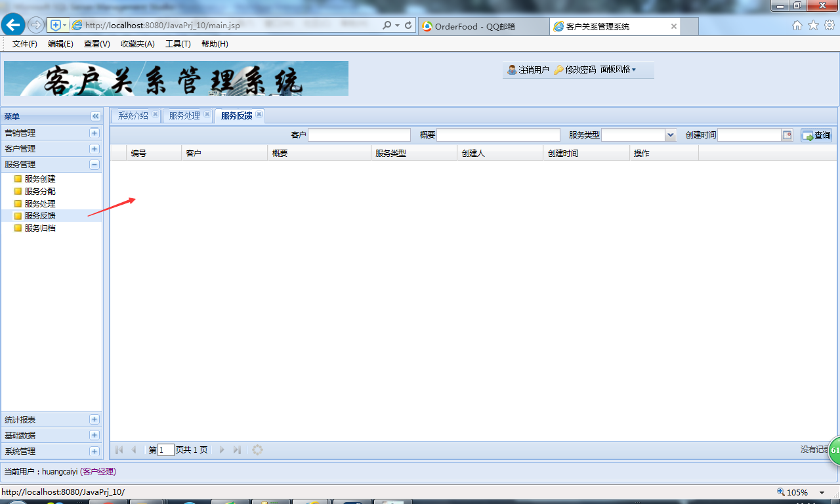Screen dimensions: 840x504
Task: Click the next-page arrow in pagination bar
Action: click(222, 450)
